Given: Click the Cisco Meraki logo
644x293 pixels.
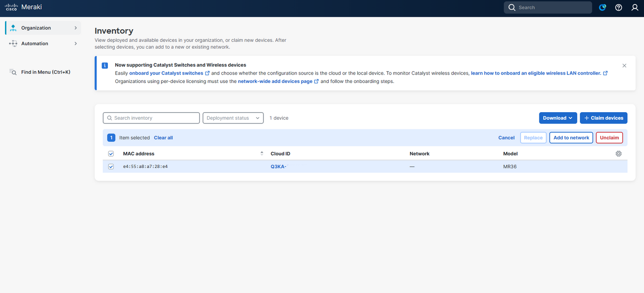Looking at the screenshot, I should point(23,7).
